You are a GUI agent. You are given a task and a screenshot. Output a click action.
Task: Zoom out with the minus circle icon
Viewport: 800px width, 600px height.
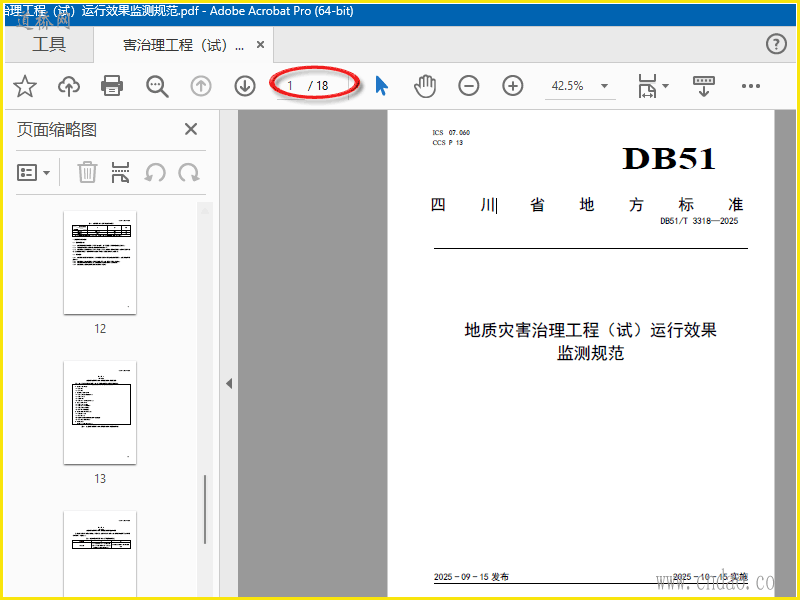tap(468, 86)
